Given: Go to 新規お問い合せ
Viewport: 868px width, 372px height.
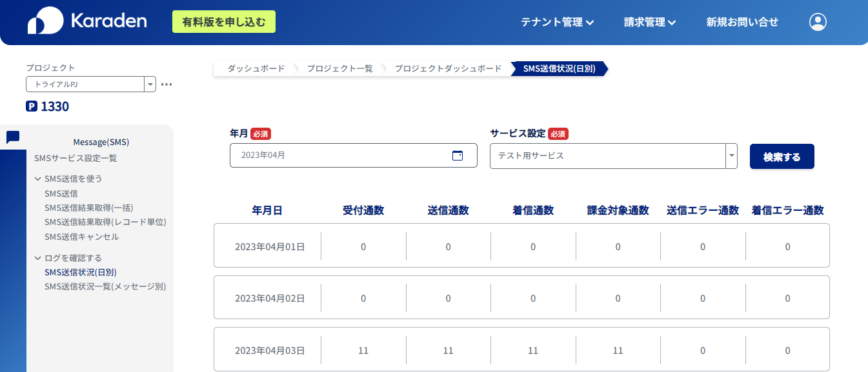Looking at the screenshot, I should point(742,22).
